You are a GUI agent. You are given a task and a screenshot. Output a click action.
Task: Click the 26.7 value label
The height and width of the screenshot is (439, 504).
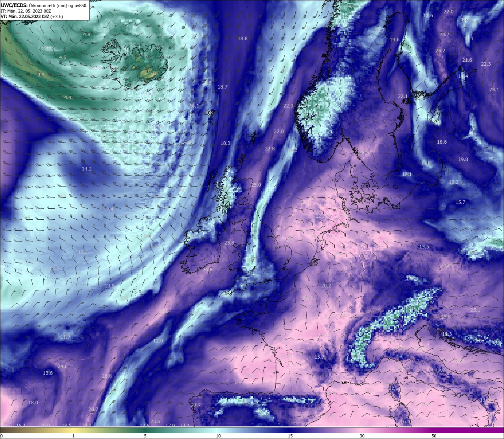point(93,409)
